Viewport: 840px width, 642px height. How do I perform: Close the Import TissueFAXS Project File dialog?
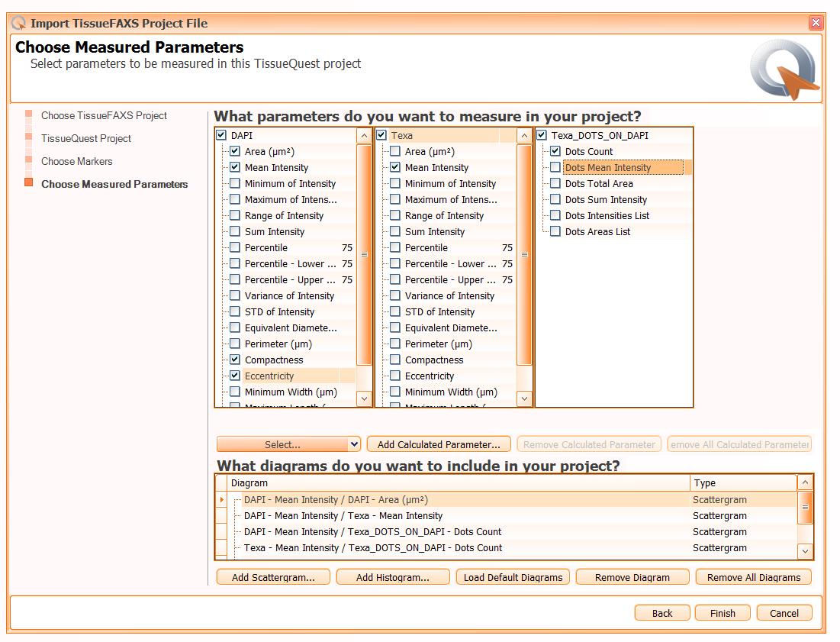(x=816, y=22)
